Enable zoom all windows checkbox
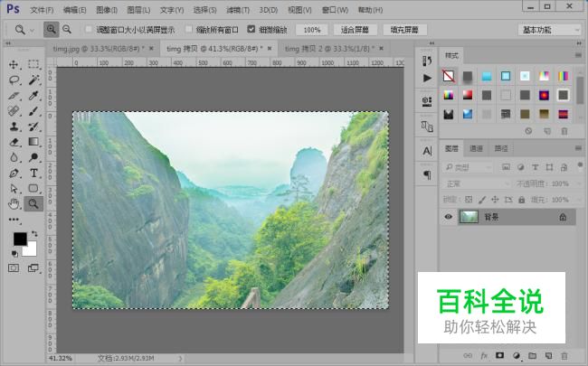The height and width of the screenshot is (366, 588). click(189, 29)
